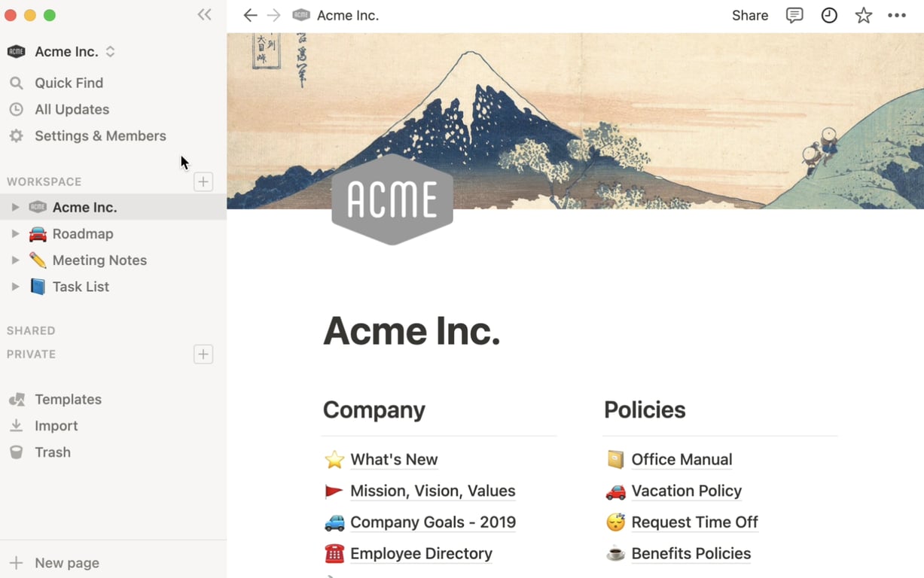924x578 pixels.
Task: Add a private page with plus icon
Action: coord(203,354)
